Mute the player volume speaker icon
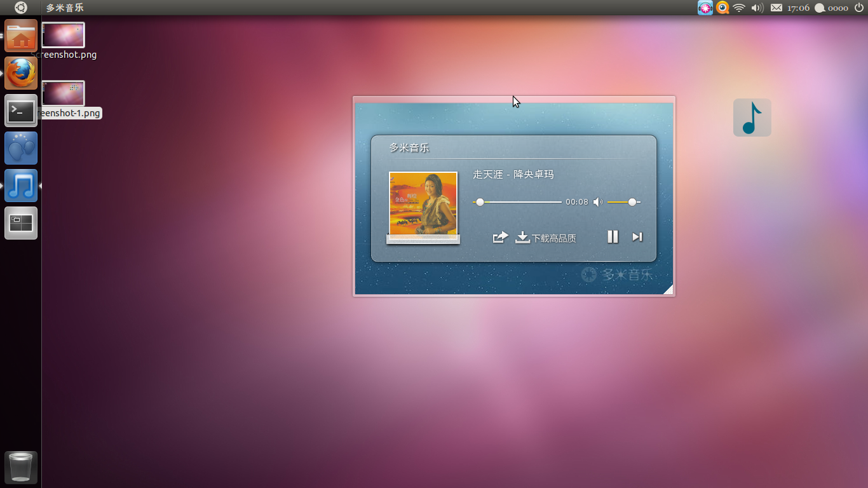Screen dimensions: 868x488 598,202
